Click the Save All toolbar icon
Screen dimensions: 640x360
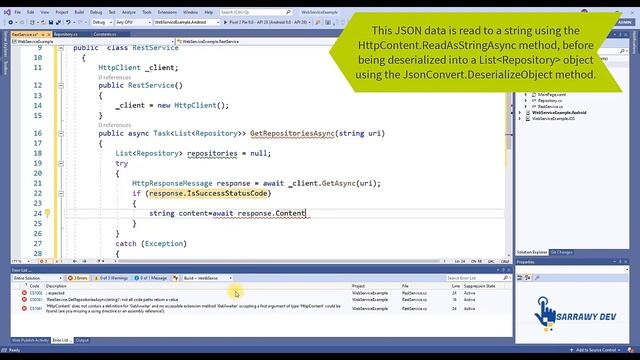pos(58,22)
